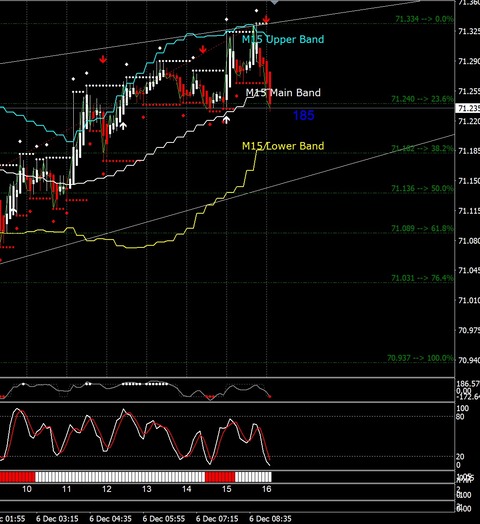Click price axis label 71.010

tap(469, 300)
